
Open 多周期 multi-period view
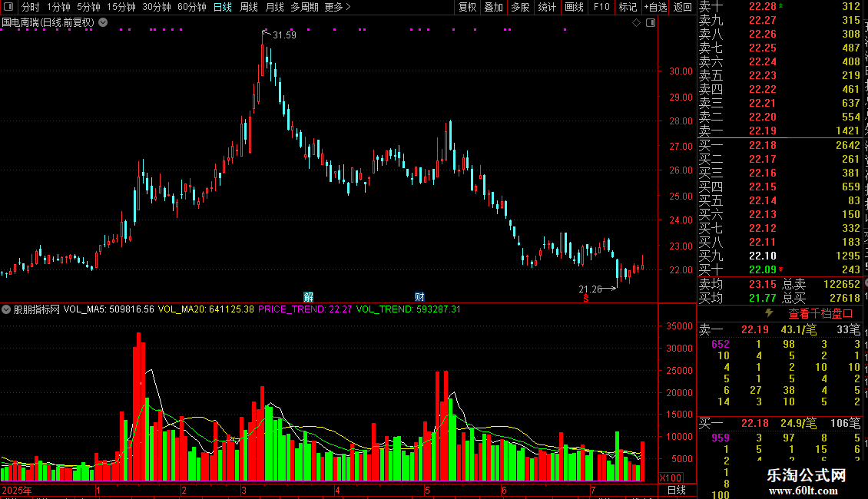(x=304, y=7)
